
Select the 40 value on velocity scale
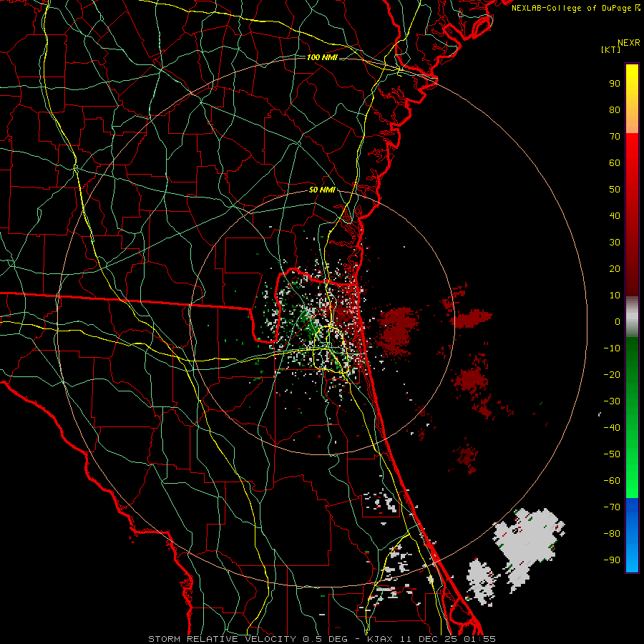615,216
